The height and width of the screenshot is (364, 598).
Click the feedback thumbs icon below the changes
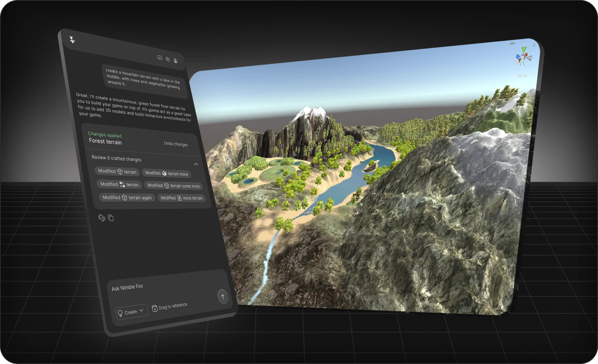pos(102,218)
